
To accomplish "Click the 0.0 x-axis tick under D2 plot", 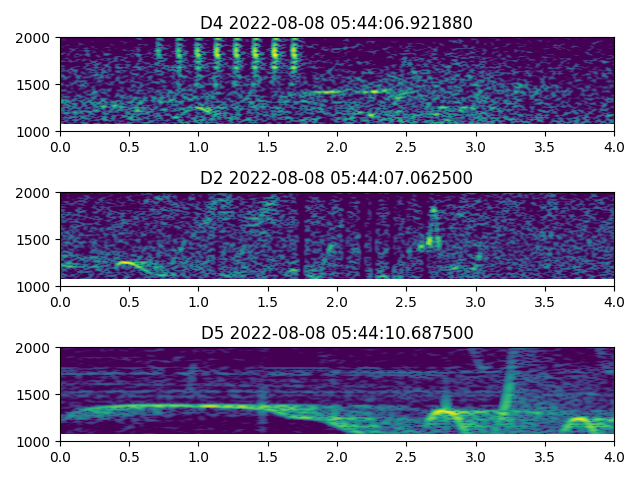I will click(60, 301).
